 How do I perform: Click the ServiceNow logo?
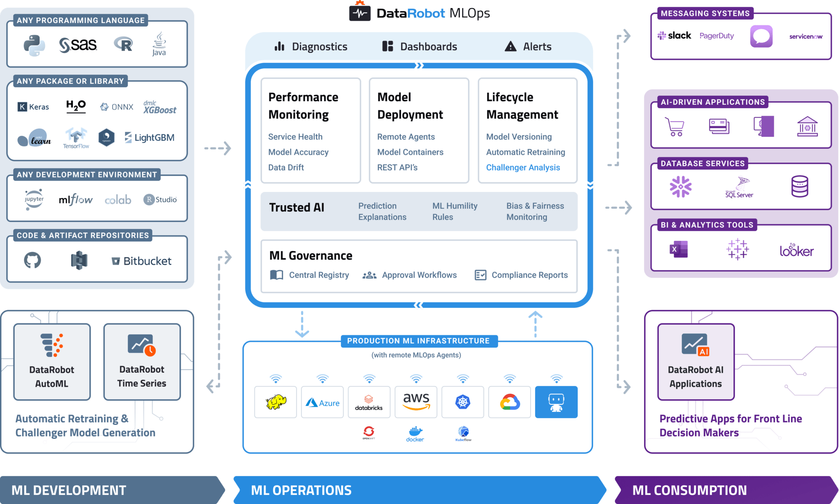(806, 36)
